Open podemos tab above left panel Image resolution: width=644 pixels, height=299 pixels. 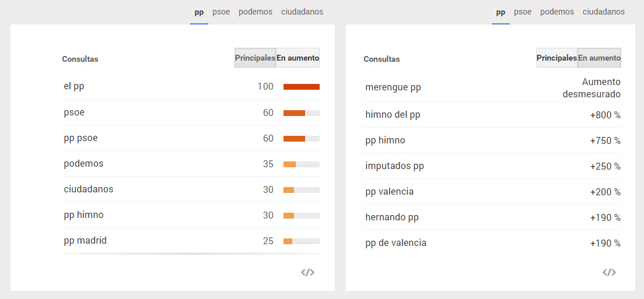pyautogui.click(x=256, y=12)
